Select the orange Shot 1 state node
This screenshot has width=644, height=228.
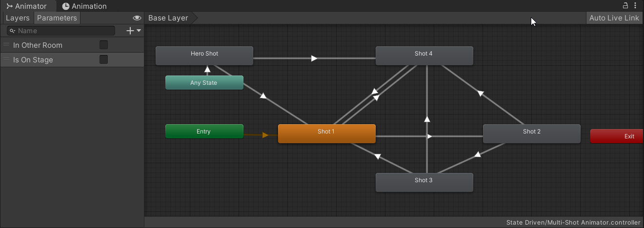coord(326,133)
